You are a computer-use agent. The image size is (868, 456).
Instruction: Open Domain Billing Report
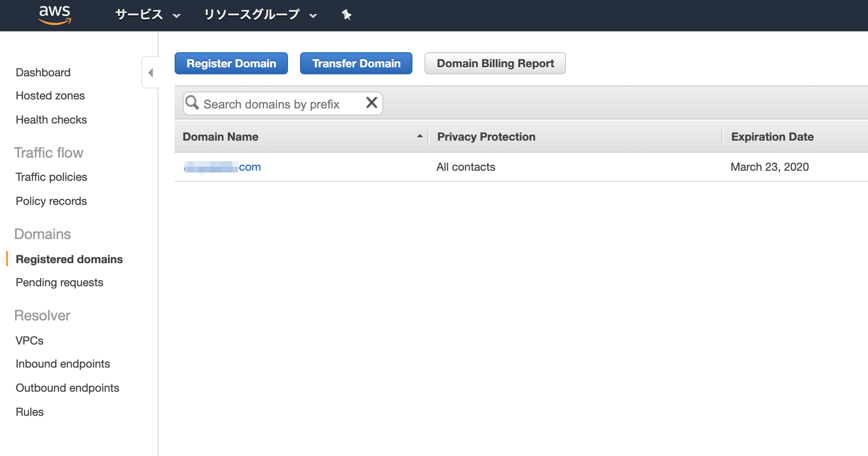coord(495,63)
